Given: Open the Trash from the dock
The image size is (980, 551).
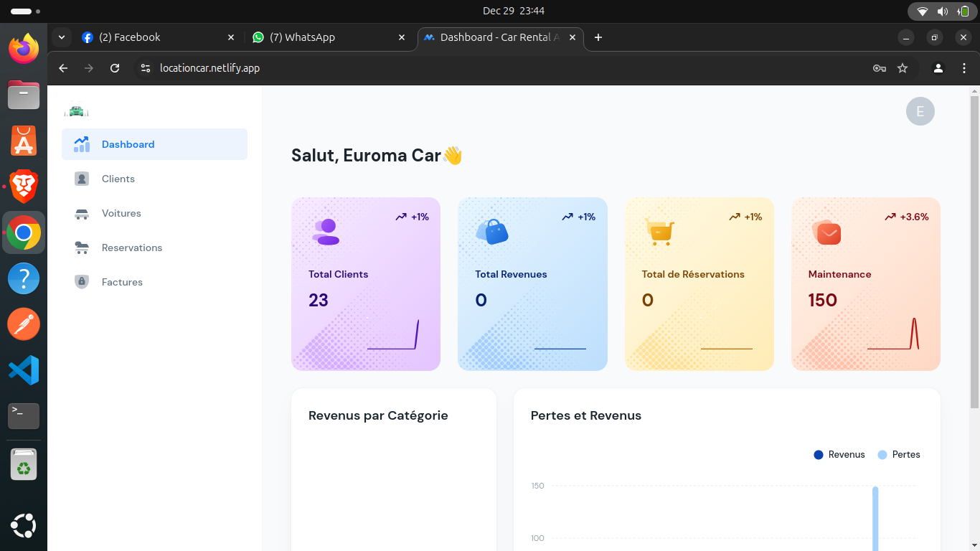Looking at the screenshot, I should pyautogui.click(x=24, y=466).
